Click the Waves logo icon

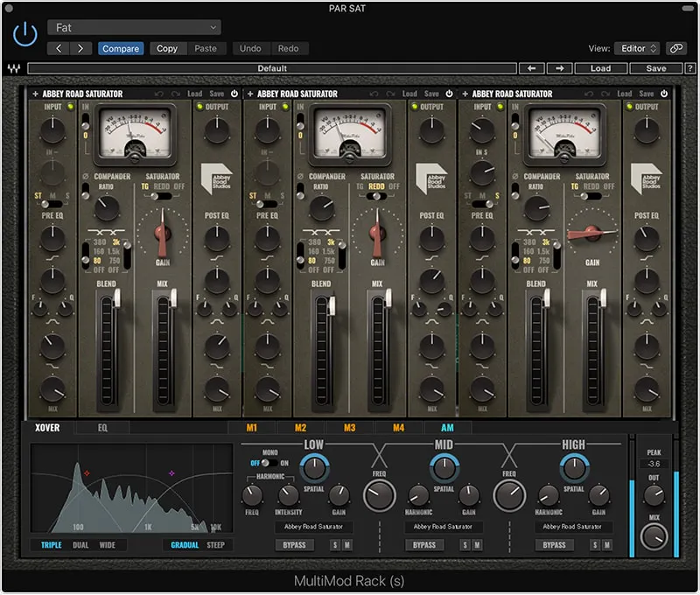pos(14,68)
